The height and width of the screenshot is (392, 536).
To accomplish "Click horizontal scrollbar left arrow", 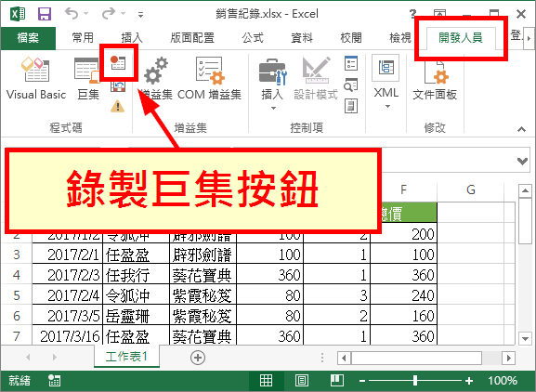I will coord(344,359).
